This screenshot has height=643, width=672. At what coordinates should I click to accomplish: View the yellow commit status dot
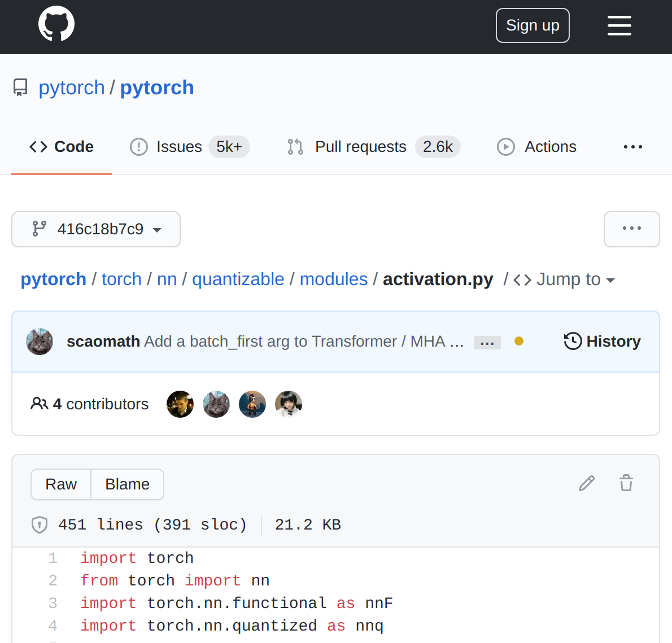pyautogui.click(x=518, y=341)
